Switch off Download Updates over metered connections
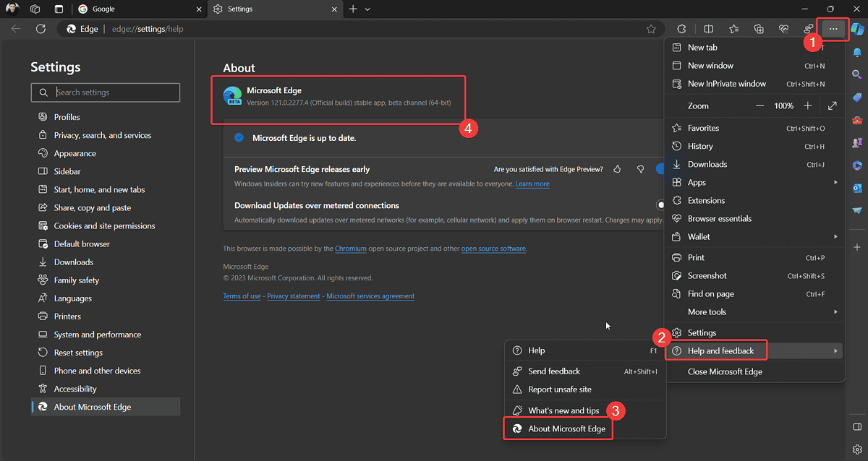Screen dimensions: 868x461 [660, 204]
